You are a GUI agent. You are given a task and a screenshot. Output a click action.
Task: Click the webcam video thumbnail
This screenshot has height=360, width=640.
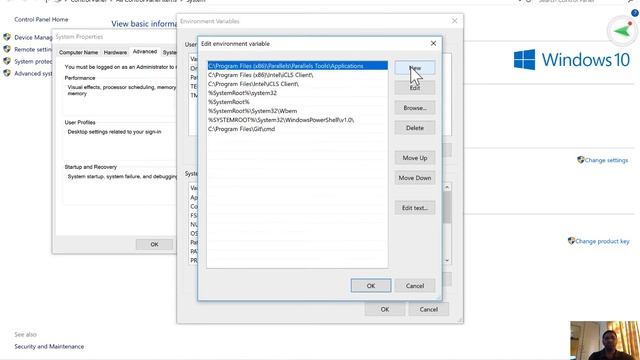tap(605, 340)
